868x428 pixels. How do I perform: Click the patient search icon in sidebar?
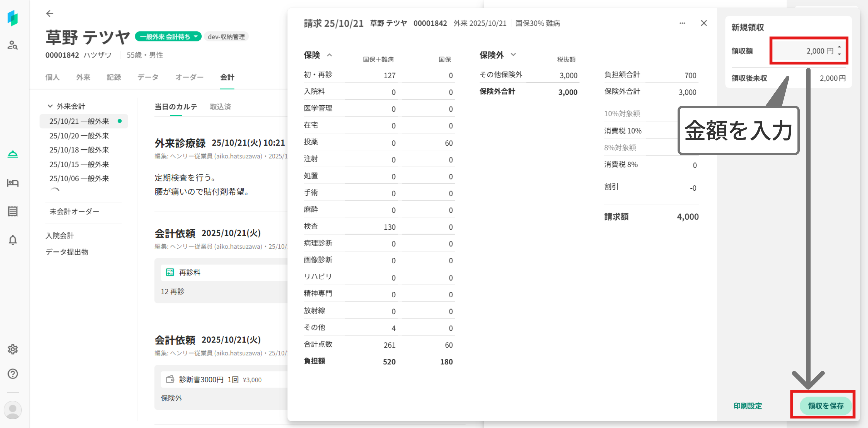pos(13,45)
